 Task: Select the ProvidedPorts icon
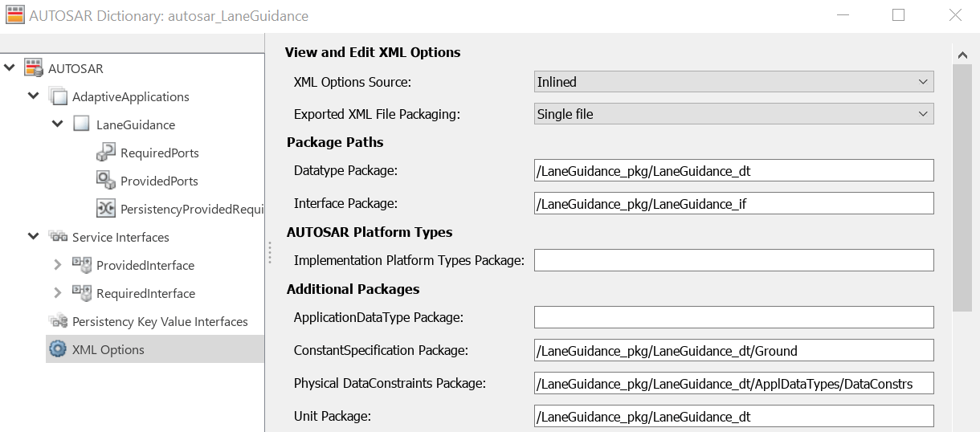pyautogui.click(x=105, y=181)
